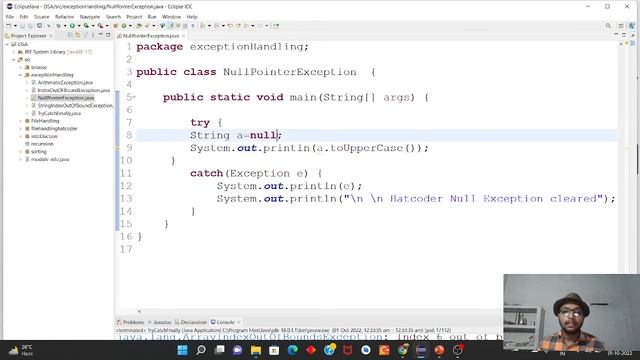Open the External Tools dropdown arrow
The width and height of the screenshot is (640, 360).
107,26
